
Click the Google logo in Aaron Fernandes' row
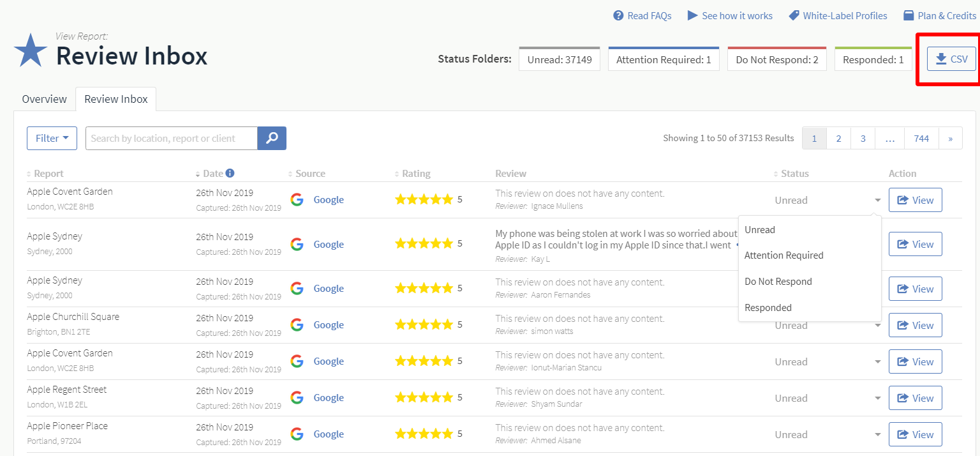(297, 288)
